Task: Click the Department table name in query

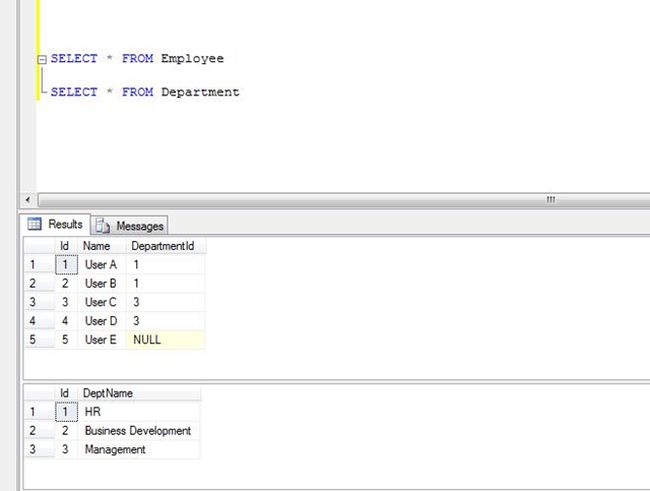Action: [200, 92]
